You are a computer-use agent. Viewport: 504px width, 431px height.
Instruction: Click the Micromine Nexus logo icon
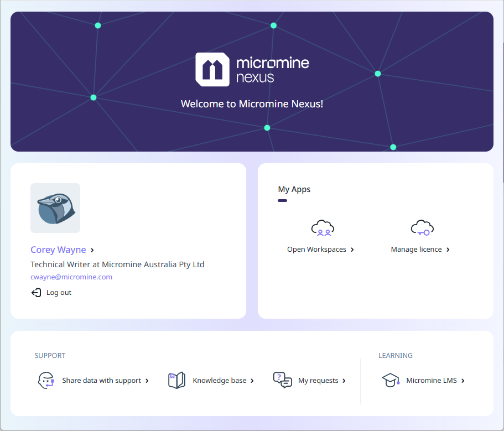tap(212, 69)
